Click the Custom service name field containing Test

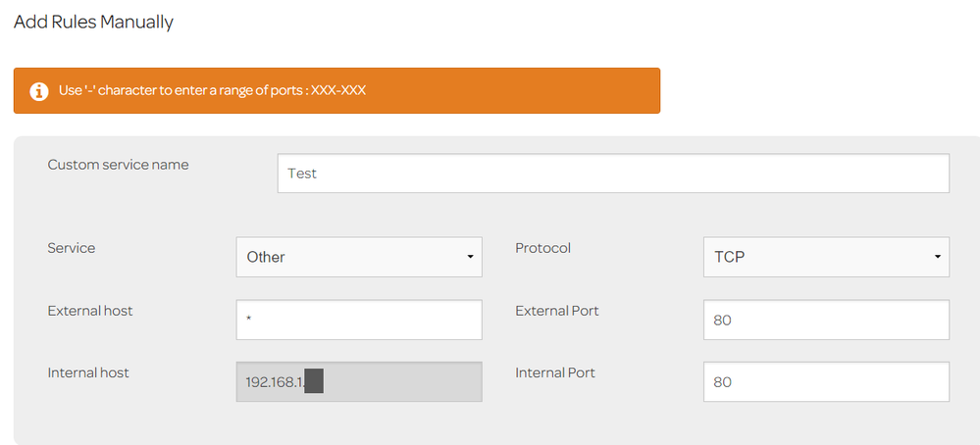point(613,173)
